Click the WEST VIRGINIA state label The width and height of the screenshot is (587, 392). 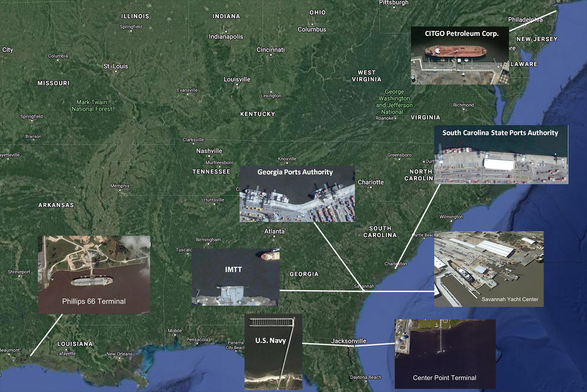tap(366, 76)
